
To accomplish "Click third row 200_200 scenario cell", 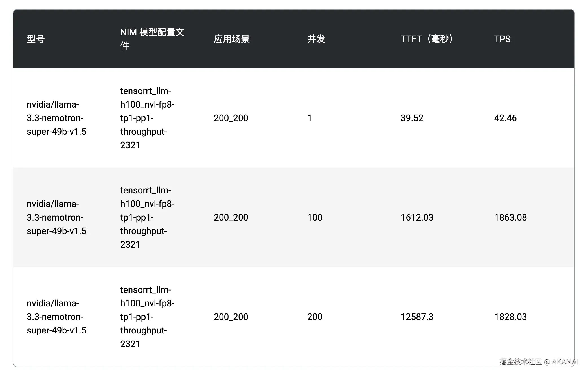I will pyautogui.click(x=231, y=317).
